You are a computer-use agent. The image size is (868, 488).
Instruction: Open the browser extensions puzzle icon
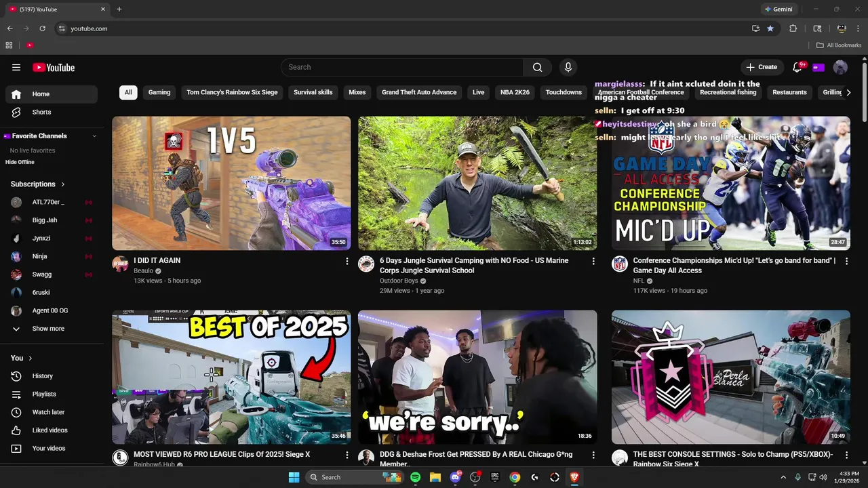(x=793, y=28)
